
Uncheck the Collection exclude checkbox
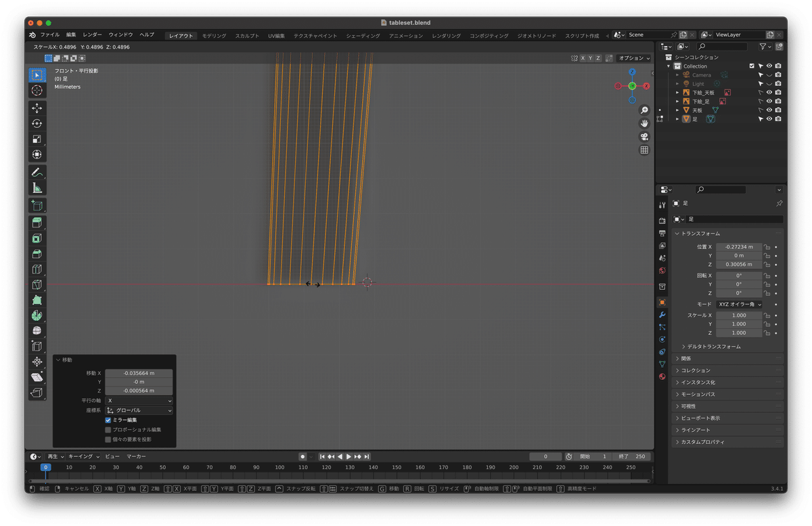click(x=752, y=66)
